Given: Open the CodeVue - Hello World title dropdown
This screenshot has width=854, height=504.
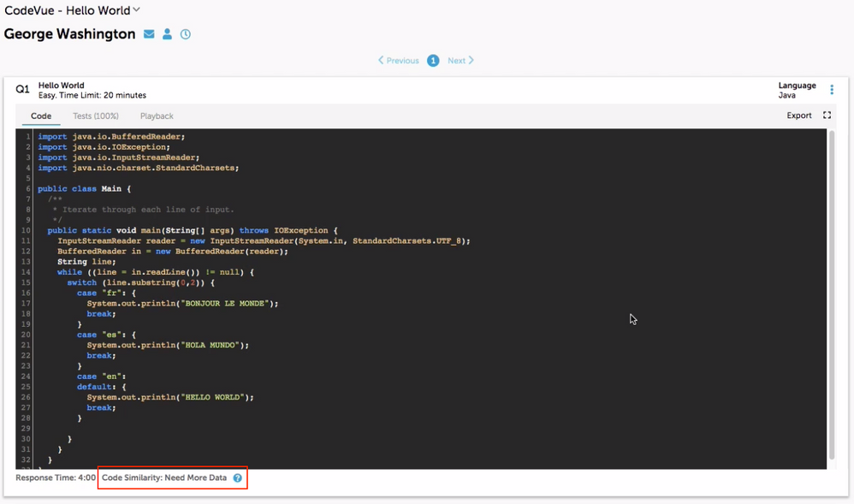Looking at the screenshot, I should 137,10.
